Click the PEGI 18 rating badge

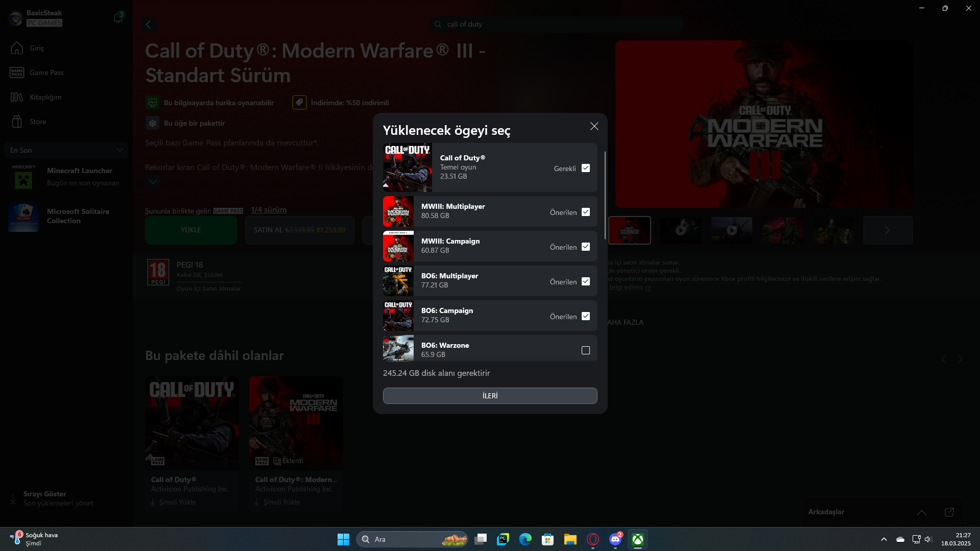(x=158, y=272)
